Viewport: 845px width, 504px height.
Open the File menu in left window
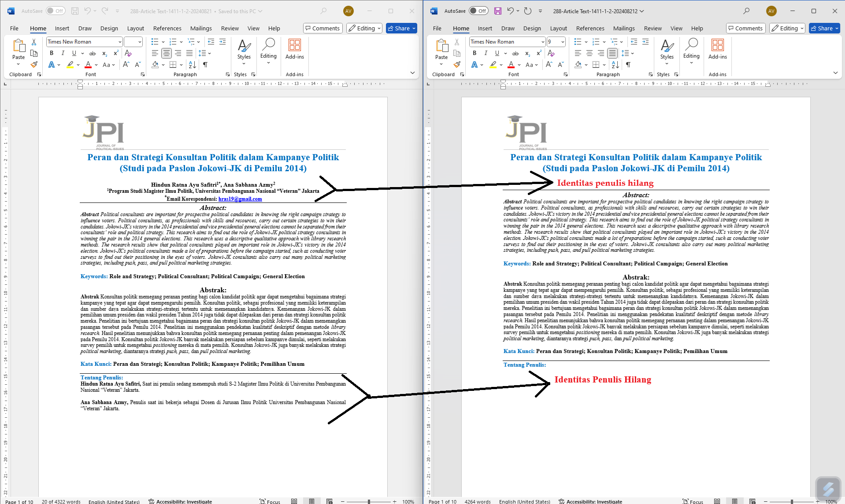click(14, 28)
